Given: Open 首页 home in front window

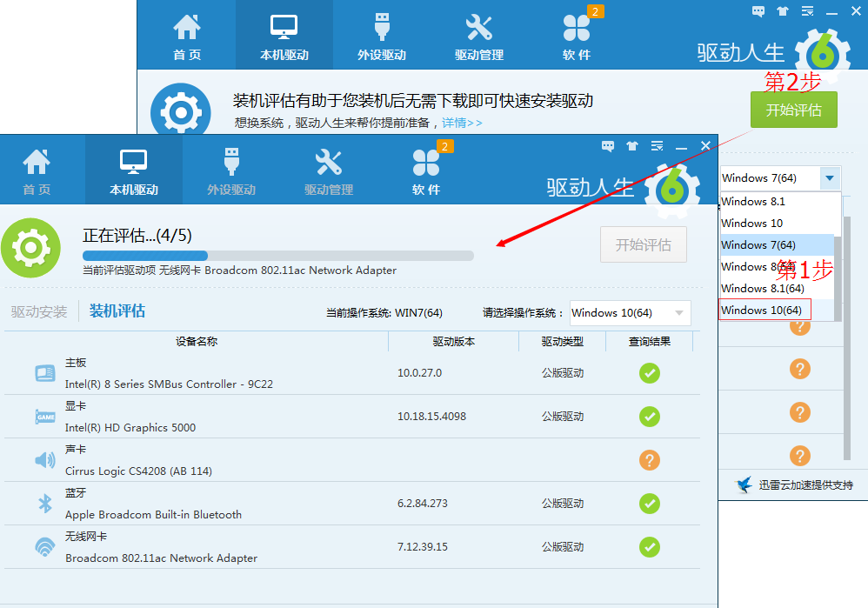Looking at the screenshot, I should coord(37,170).
